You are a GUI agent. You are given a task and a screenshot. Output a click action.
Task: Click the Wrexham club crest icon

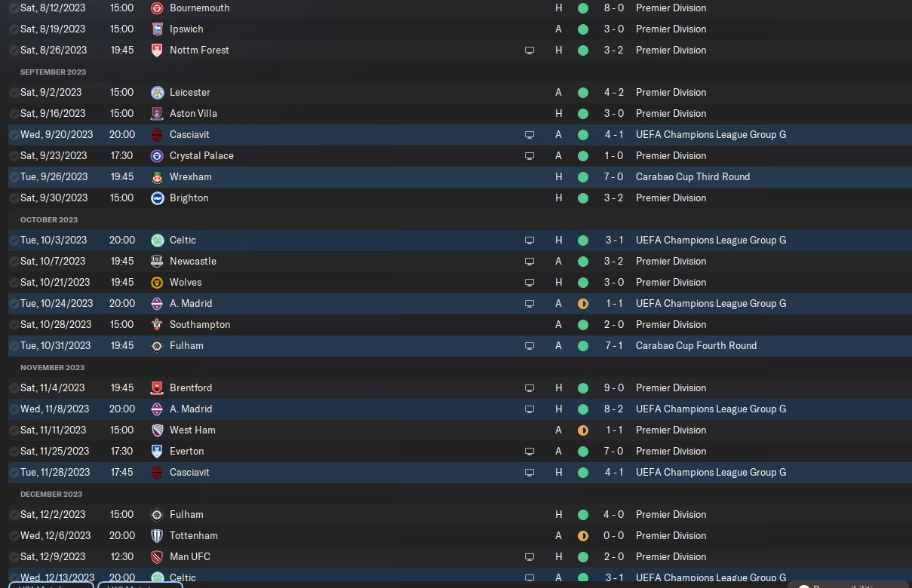click(157, 176)
